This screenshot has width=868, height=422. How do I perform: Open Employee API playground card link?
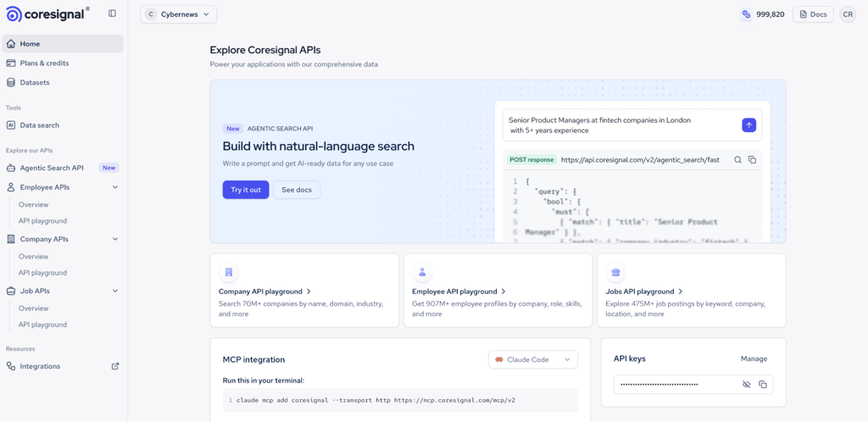459,292
